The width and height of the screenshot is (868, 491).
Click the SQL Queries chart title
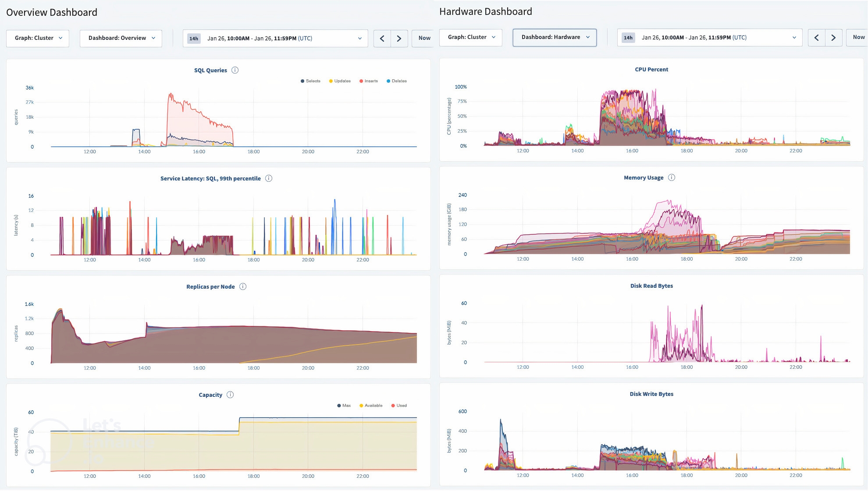[210, 70]
